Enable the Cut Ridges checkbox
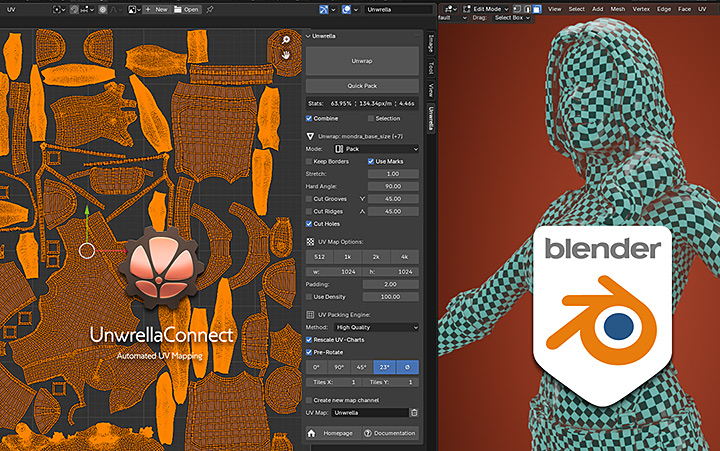720x451 pixels. coord(309,211)
